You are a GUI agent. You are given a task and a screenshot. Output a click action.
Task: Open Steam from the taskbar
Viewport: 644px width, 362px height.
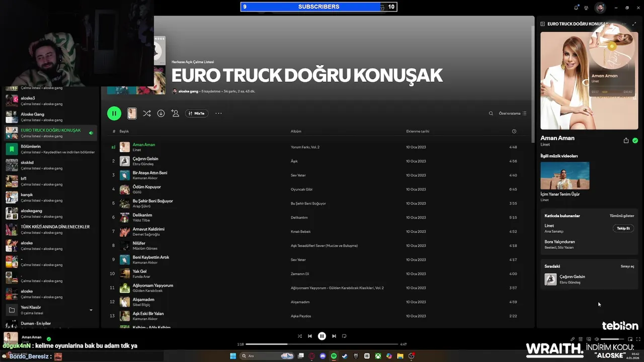[x=345, y=356]
